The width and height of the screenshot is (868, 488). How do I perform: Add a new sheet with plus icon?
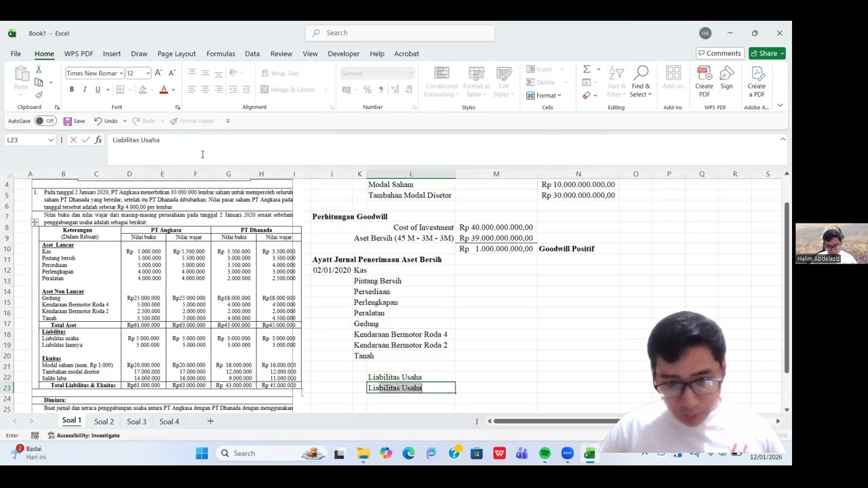[x=210, y=422]
